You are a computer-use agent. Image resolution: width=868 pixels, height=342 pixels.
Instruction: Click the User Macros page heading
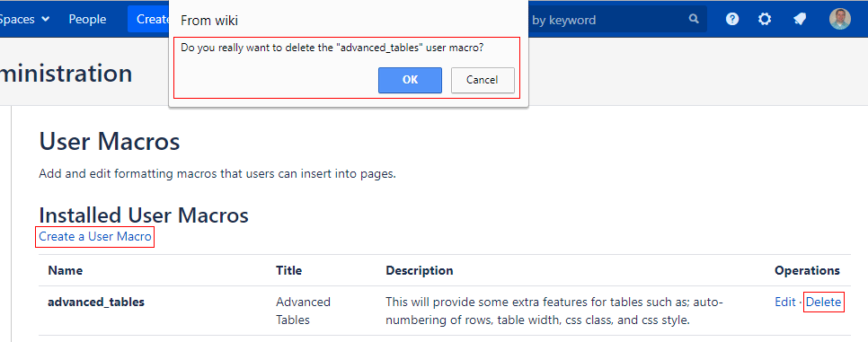[110, 142]
